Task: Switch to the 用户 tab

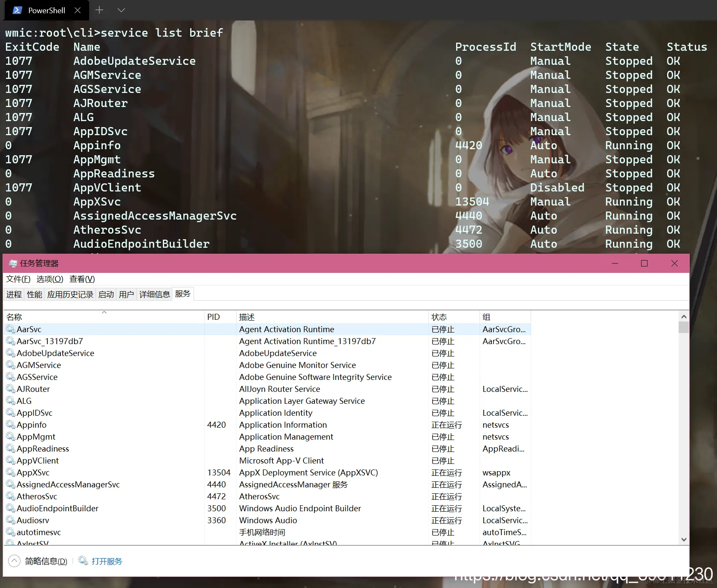Action: (x=127, y=294)
